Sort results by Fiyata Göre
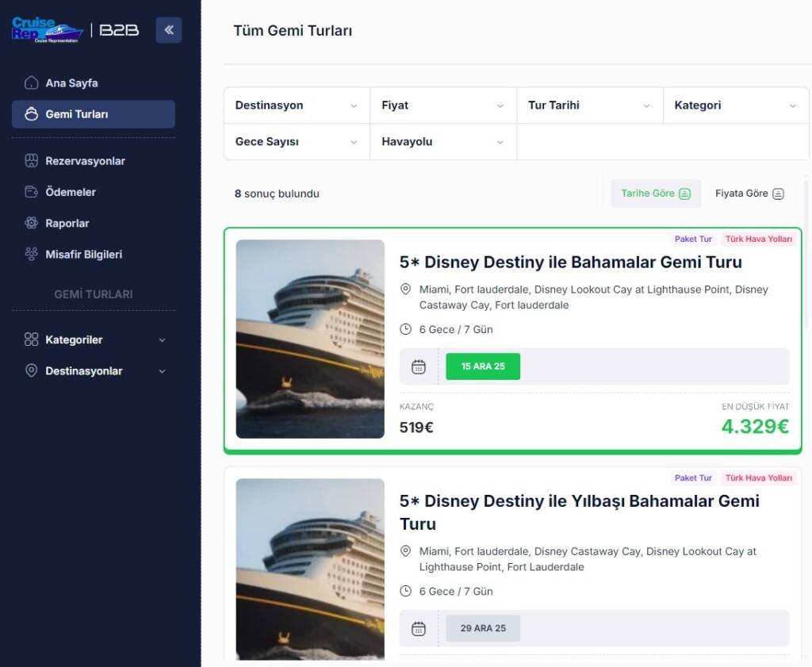812x667 pixels. pyautogui.click(x=749, y=194)
